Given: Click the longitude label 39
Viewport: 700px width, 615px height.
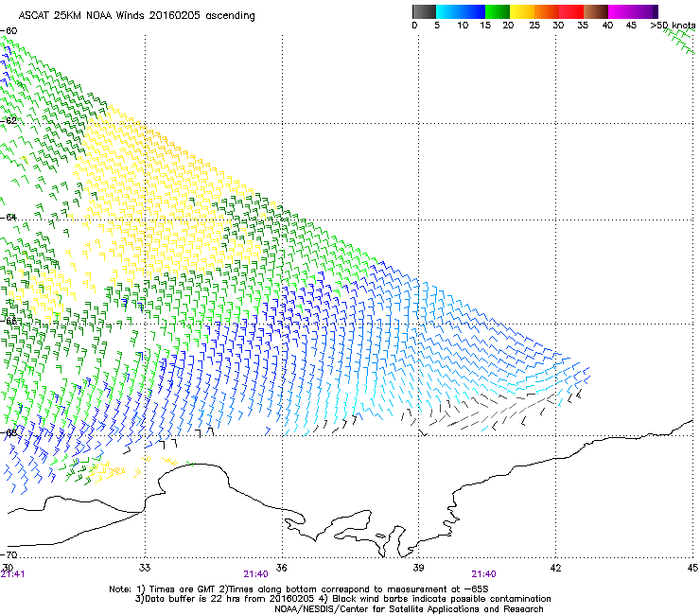Looking at the screenshot, I should (418, 568).
